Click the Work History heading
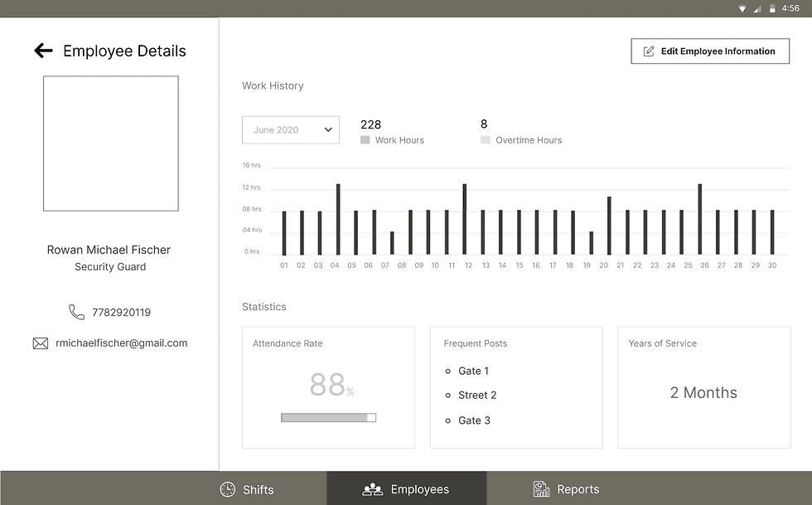Screen dimensions: 812x505 (x=273, y=86)
